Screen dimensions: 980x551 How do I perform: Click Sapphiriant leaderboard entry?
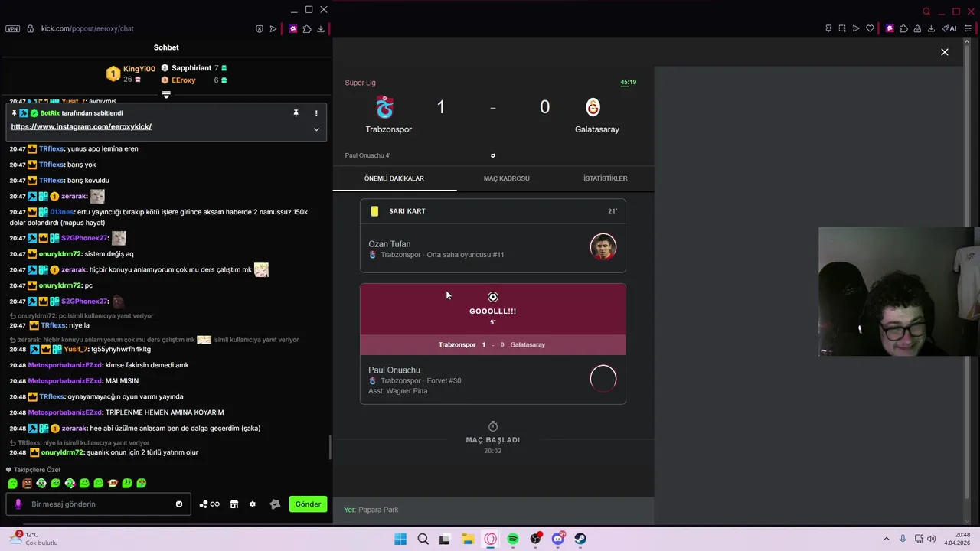191,68
